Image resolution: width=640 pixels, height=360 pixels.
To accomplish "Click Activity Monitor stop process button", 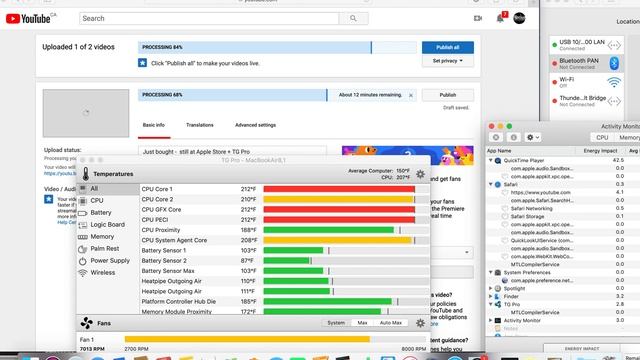I will pyautogui.click(x=496, y=138).
